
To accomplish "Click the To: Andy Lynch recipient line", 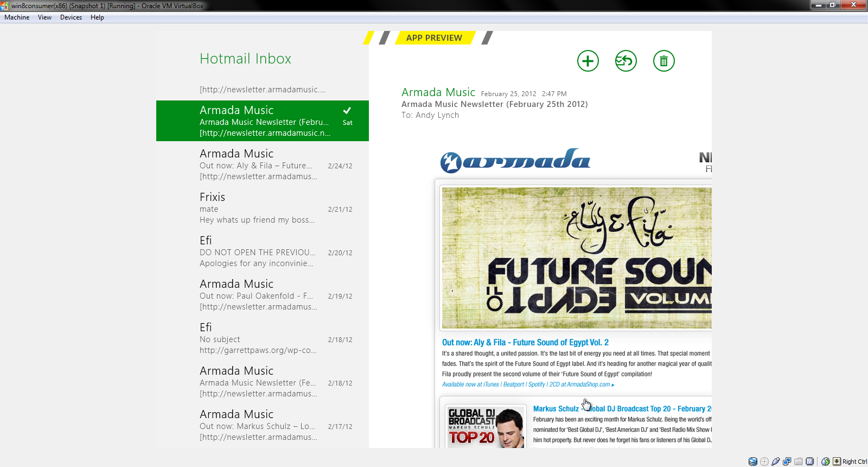I will tap(430, 115).
